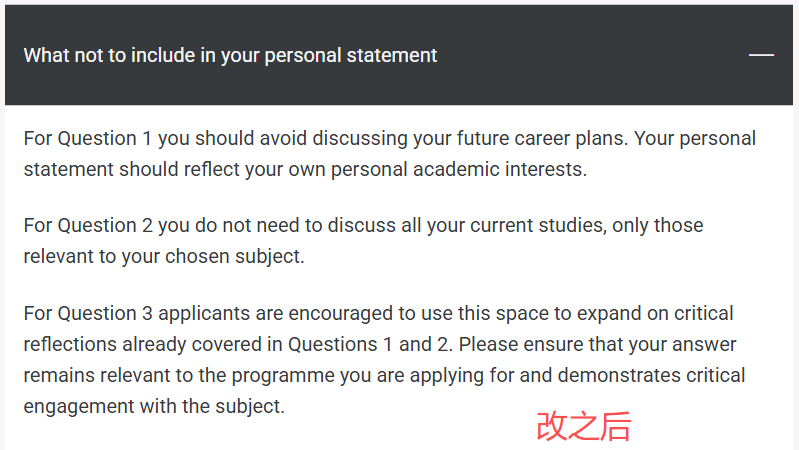
Task: Click the paragraph starting "For Question 1"
Action: (389, 153)
